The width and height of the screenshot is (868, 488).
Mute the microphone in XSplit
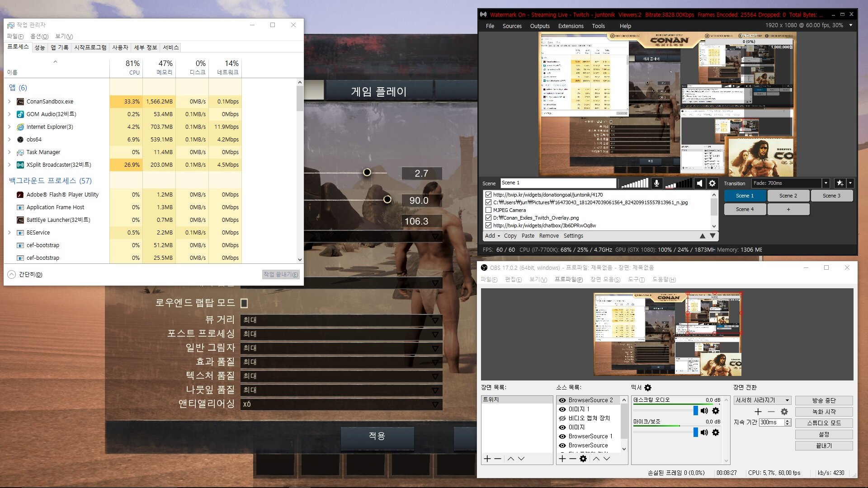point(656,183)
